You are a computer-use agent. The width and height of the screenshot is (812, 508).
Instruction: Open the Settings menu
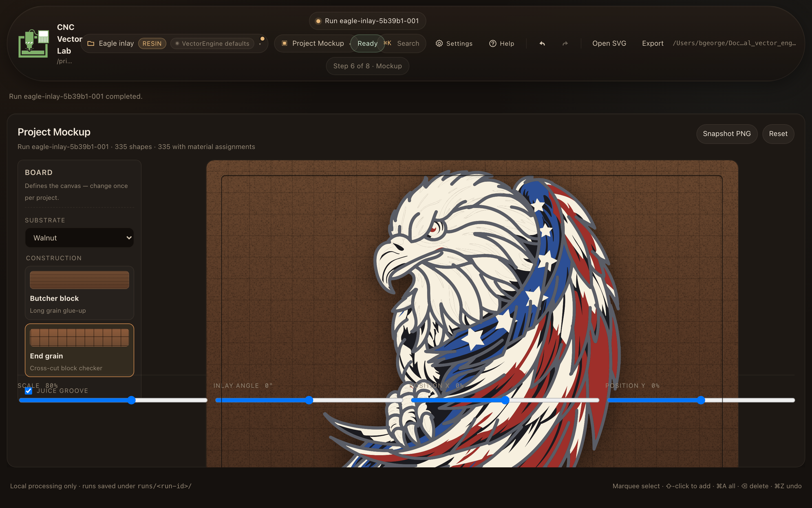454,43
